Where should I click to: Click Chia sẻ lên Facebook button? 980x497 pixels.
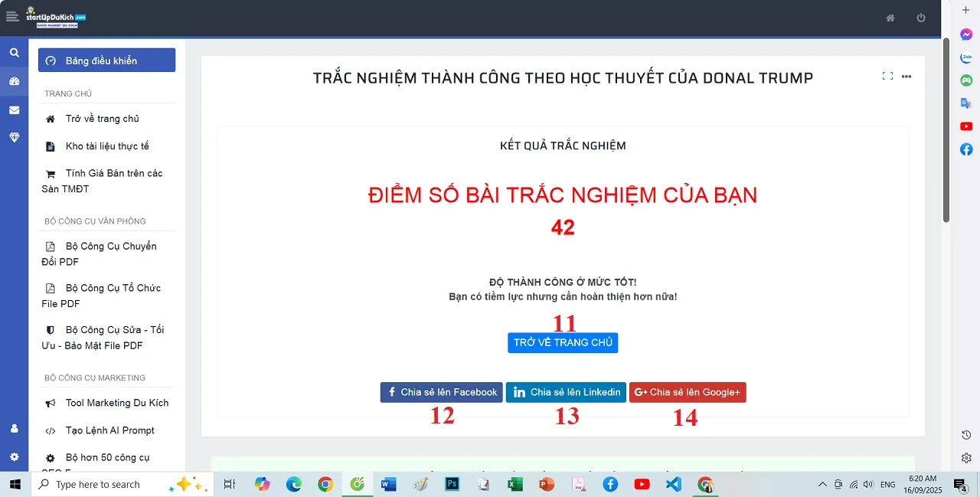442,392
